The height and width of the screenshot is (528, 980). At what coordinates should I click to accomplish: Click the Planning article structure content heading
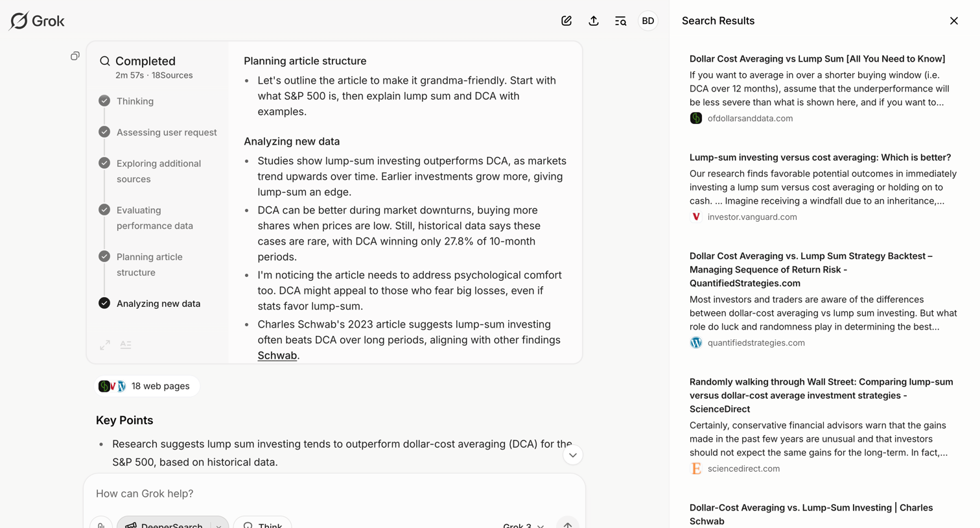click(305, 61)
